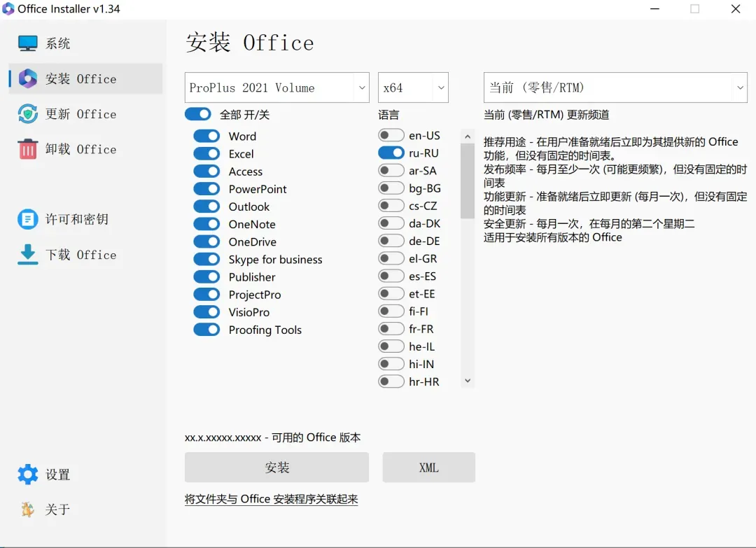This screenshot has height=548, width=756.
Task: Open 设置 from the sidebar
Action: tap(85, 475)
